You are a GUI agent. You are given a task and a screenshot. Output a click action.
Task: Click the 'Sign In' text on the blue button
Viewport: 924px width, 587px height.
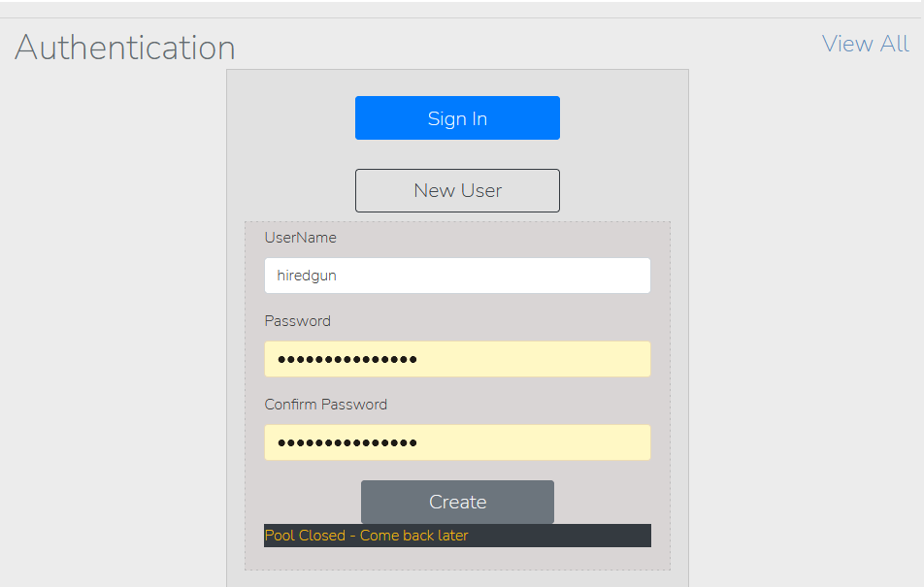point(457,118)
